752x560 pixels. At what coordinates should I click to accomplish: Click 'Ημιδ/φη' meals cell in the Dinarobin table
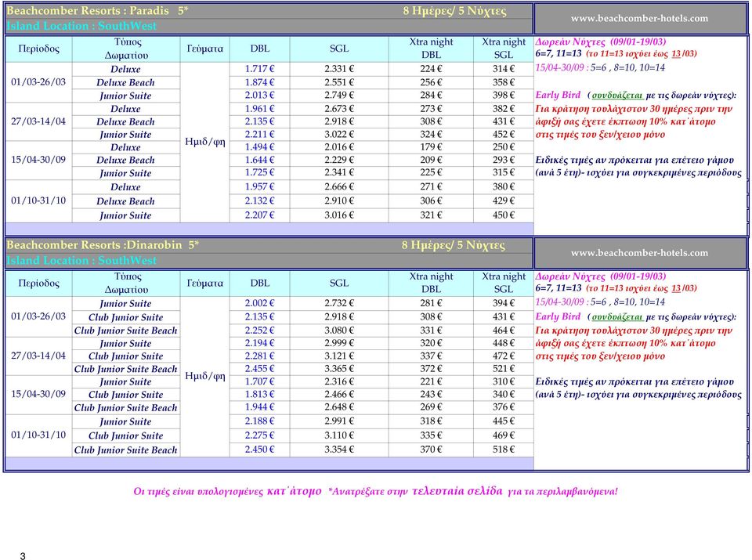tap(204, 377)
